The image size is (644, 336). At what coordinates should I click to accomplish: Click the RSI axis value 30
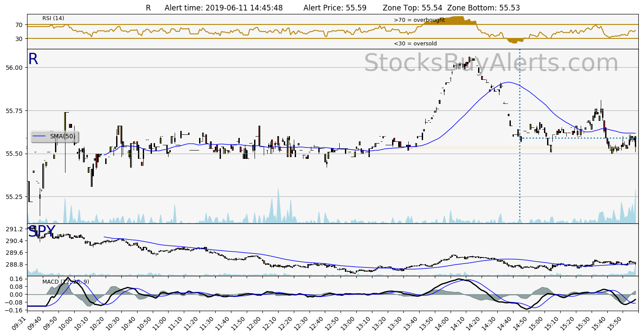(19, 39)
